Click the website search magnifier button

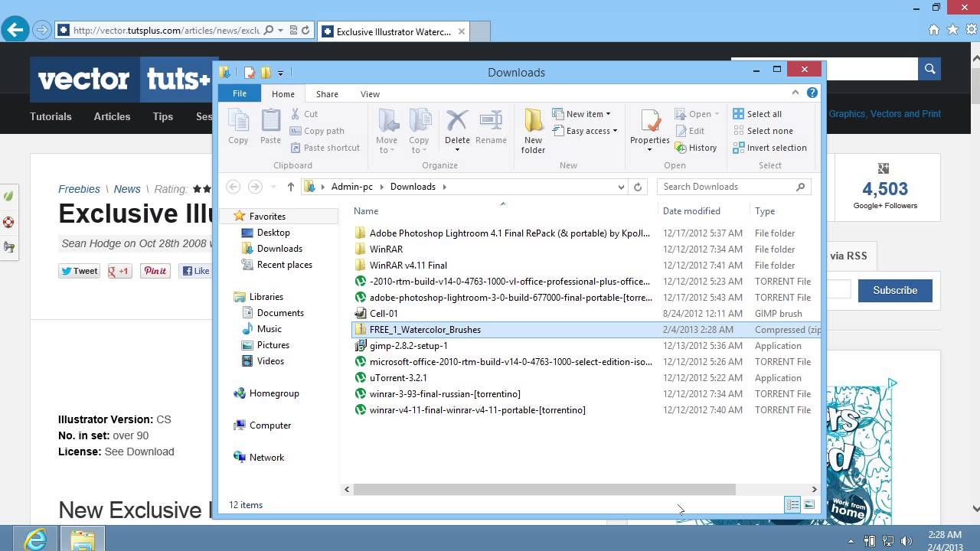(929, 69)
